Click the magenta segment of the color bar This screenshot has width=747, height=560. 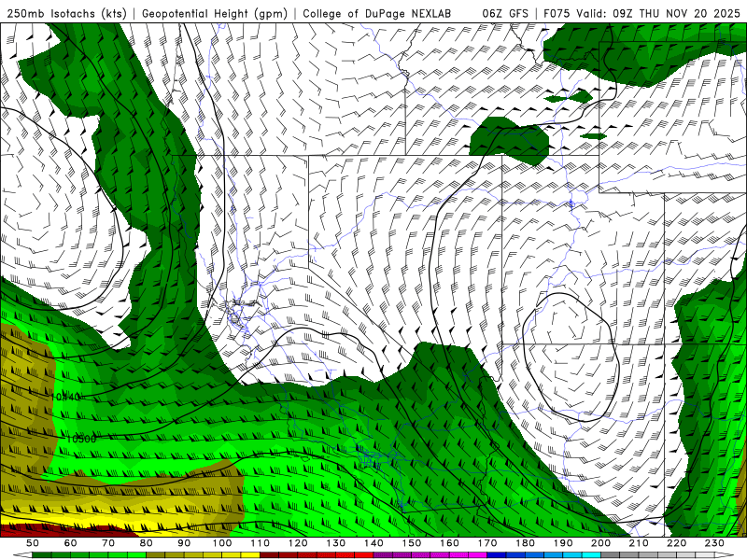(477, 555)
